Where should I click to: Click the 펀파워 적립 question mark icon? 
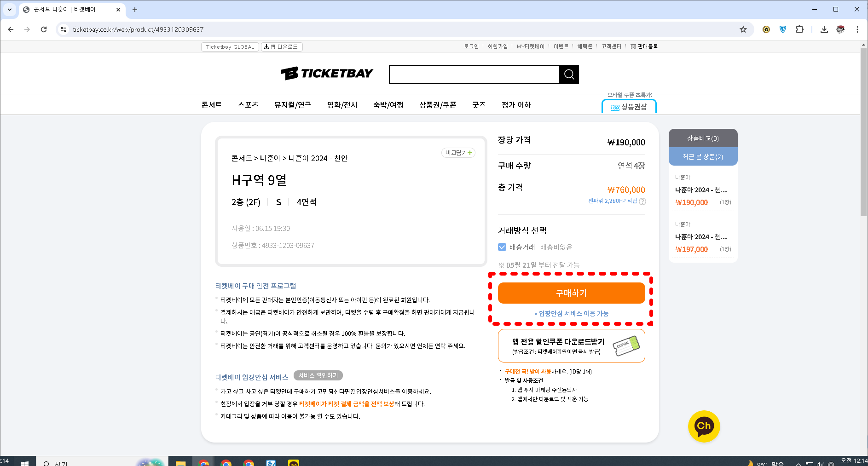(x=642, y=201)
